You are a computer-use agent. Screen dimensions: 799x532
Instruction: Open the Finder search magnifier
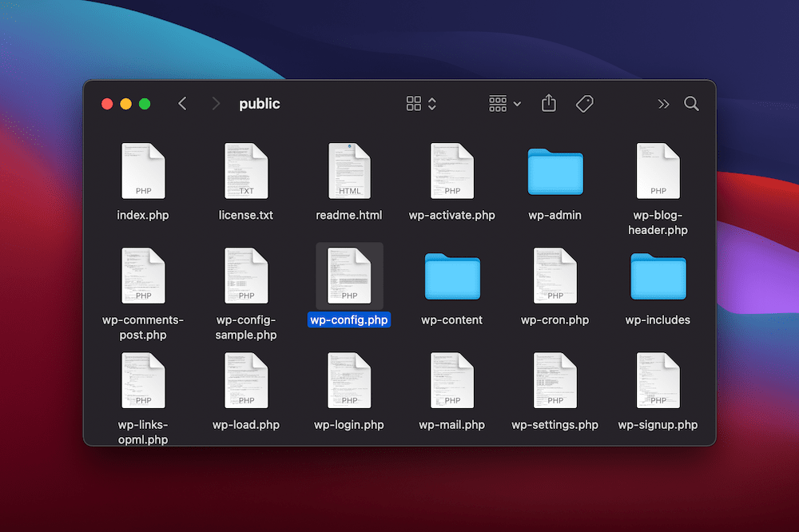pyautogui.click(x=691, y=104)
